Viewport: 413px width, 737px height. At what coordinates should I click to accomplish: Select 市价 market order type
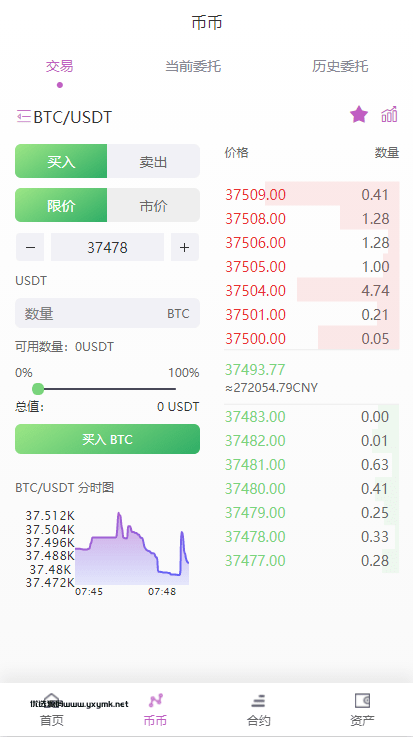(153, 205)
